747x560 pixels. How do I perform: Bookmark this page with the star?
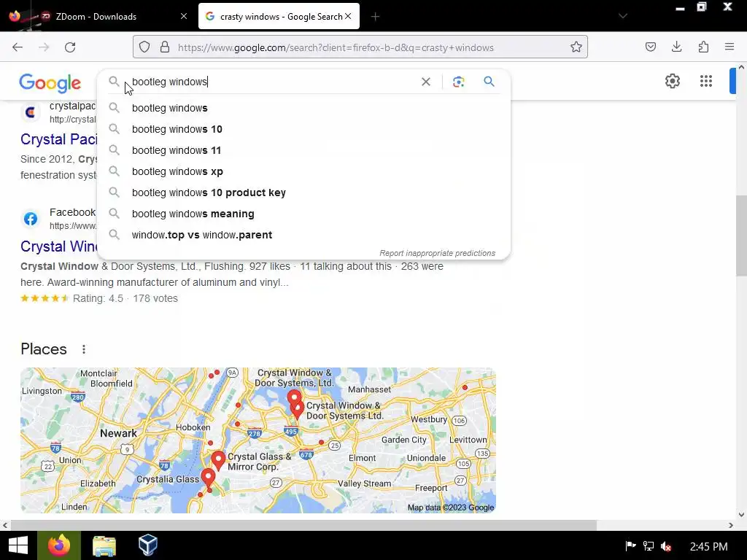click(x=576, y=47)
